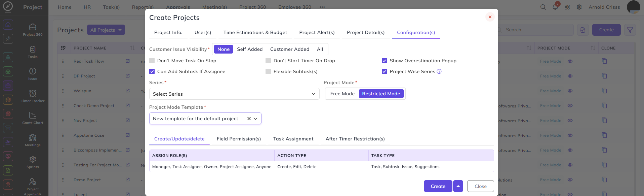Select After Timer Restriction(s) tab
The width and height of the screenshot is (644, 196).
point(355,139)
